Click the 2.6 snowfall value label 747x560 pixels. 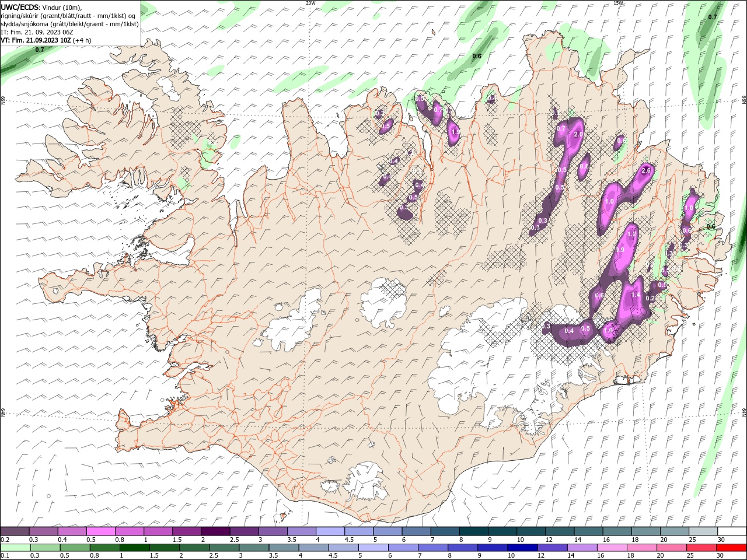(x=646, y=171)
